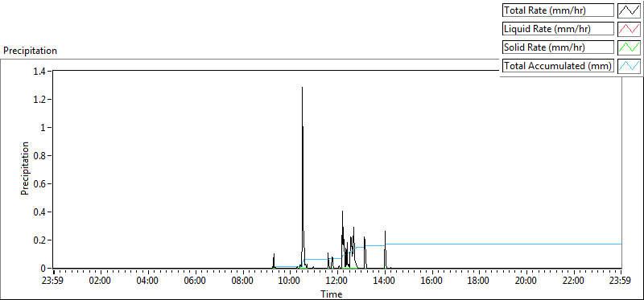Select the Total Accumulated (mm) legend label
Image resolution: width=644 pixels, height=300 pixels.
click(x=558, y=66)
